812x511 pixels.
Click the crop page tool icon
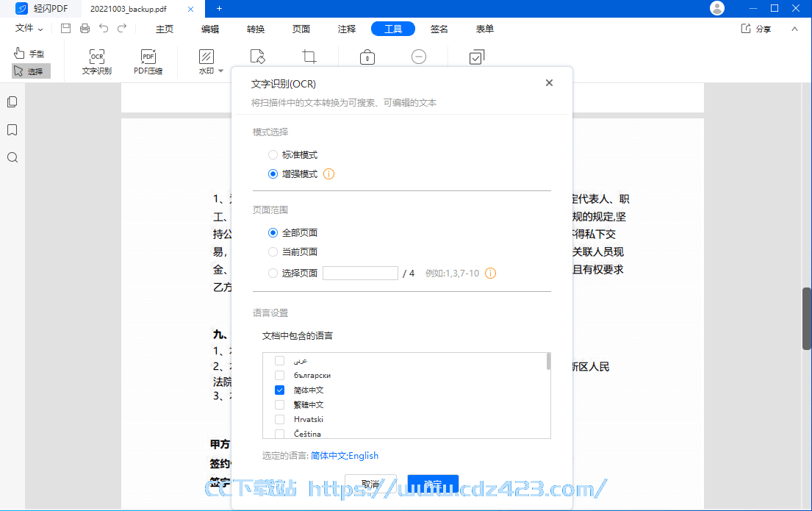[x=309, y=56]
